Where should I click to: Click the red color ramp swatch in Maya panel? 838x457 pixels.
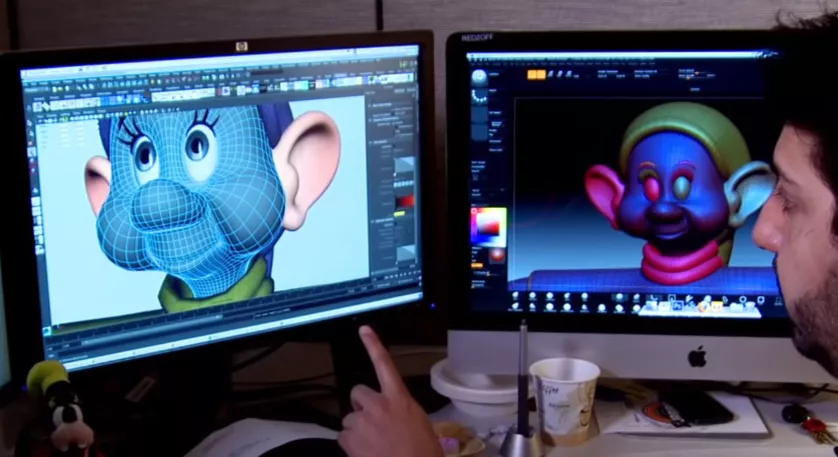[404, 202]
